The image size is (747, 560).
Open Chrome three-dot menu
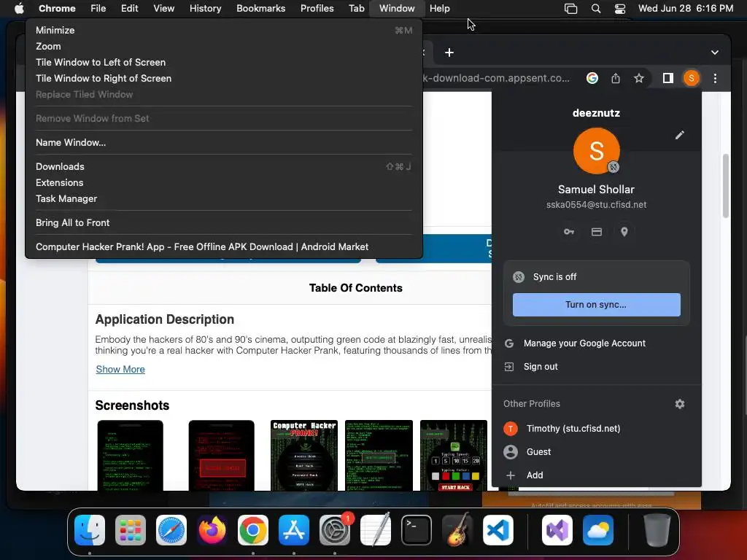715,78
